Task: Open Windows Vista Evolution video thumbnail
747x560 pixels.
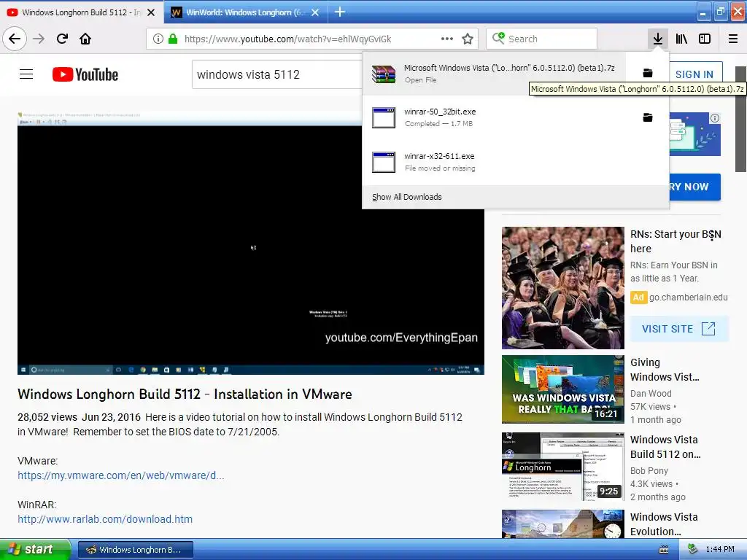Action: pos(562,524)
